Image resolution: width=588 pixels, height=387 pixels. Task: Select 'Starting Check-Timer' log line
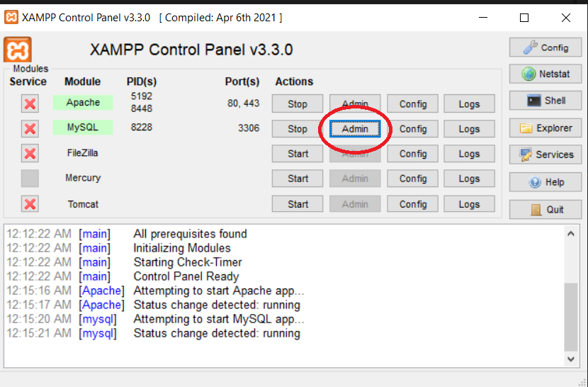188,262
